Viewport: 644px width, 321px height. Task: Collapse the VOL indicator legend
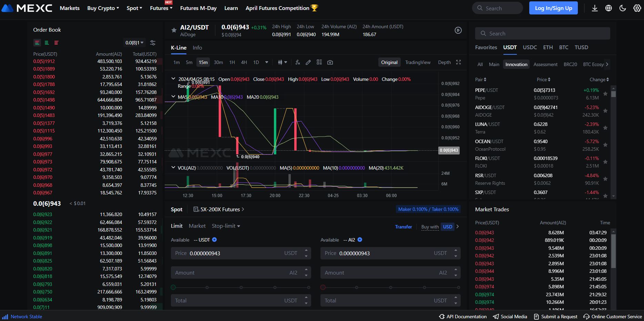point(173,168)
